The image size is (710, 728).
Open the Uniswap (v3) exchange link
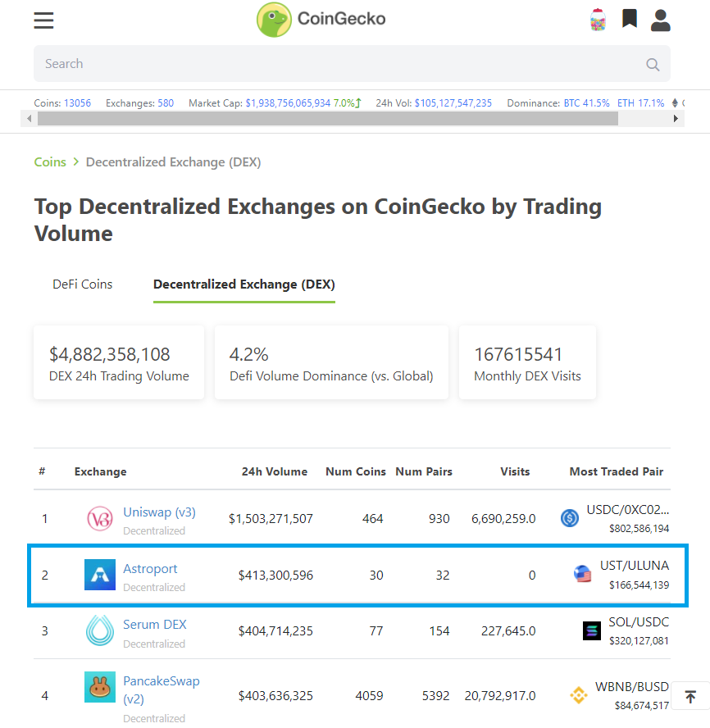(159, 512)
